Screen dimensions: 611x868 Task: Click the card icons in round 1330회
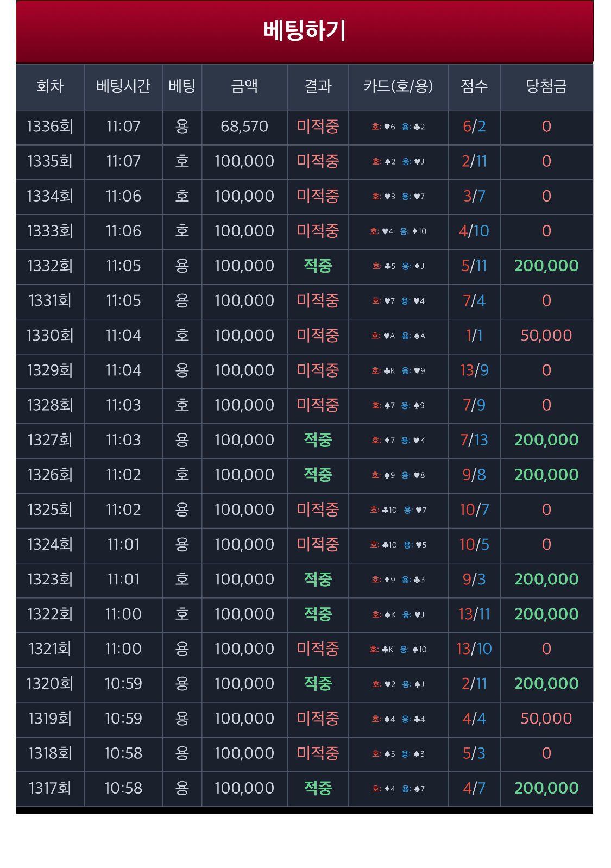(x=398, y=336)
